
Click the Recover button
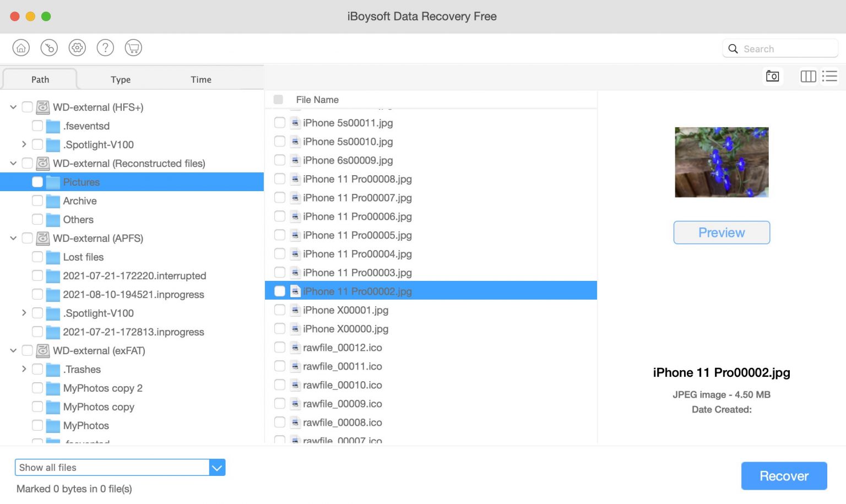click(784, 475)
